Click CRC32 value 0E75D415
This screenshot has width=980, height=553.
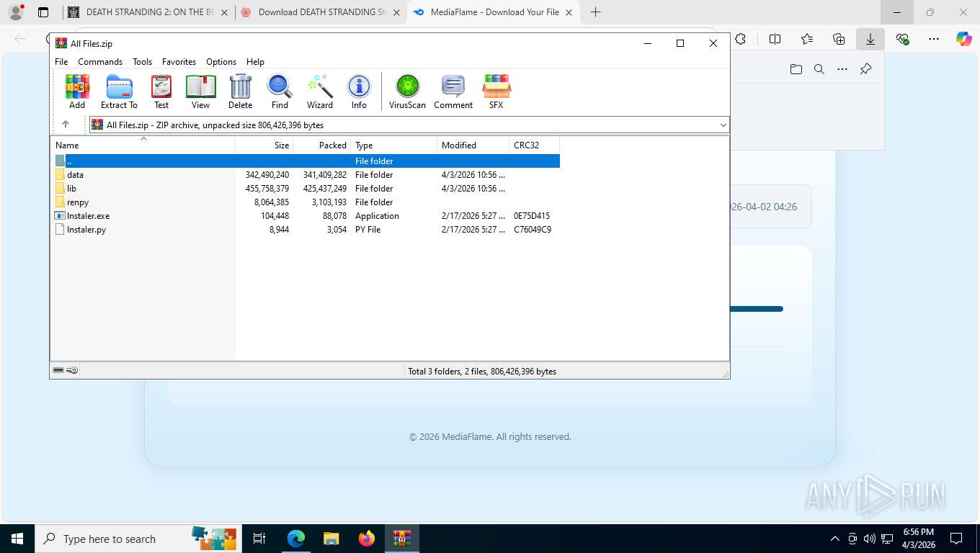click(x=532, y=216)
